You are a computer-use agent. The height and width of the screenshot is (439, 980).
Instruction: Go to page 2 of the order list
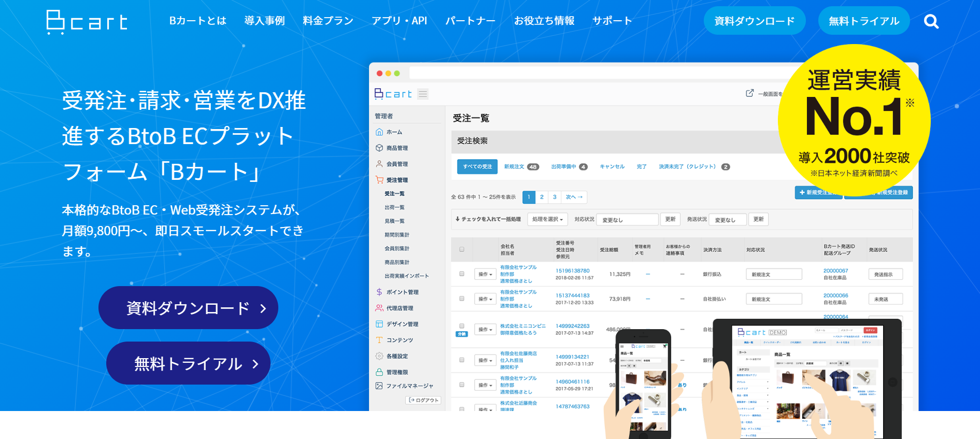[x=542, y=197]
